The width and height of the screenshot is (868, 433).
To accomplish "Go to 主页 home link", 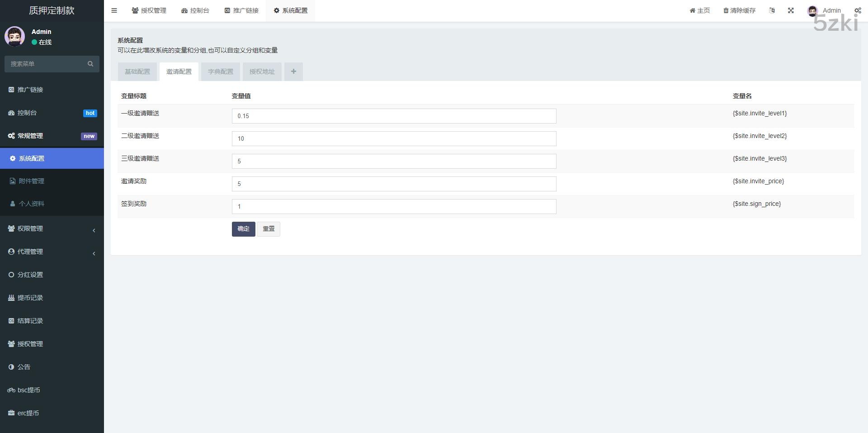I will (700, 10).
